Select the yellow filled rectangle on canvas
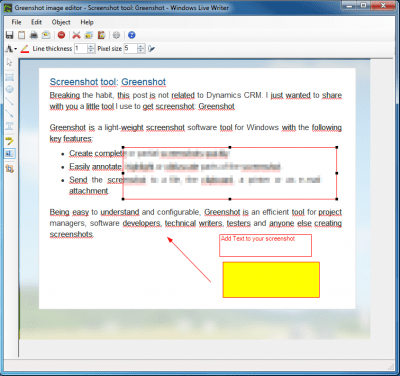400x376 pixels. 271,280
